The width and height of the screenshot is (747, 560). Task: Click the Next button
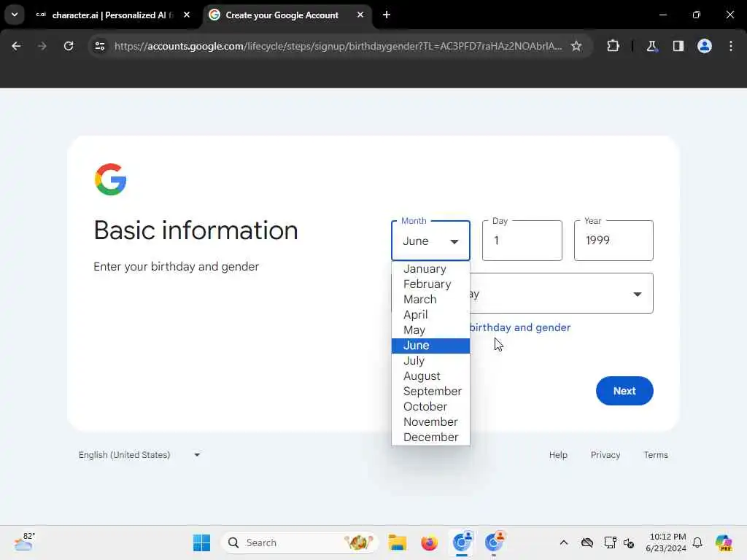pos(624,391)
